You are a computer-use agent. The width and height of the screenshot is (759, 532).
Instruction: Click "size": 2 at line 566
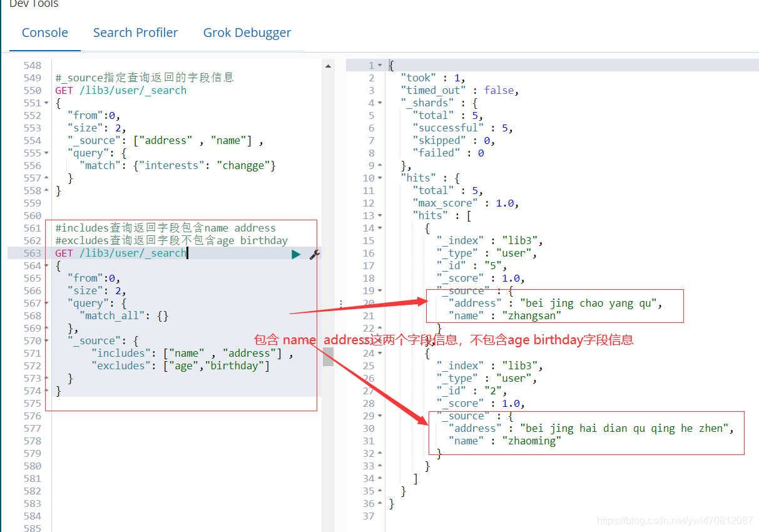97,290
